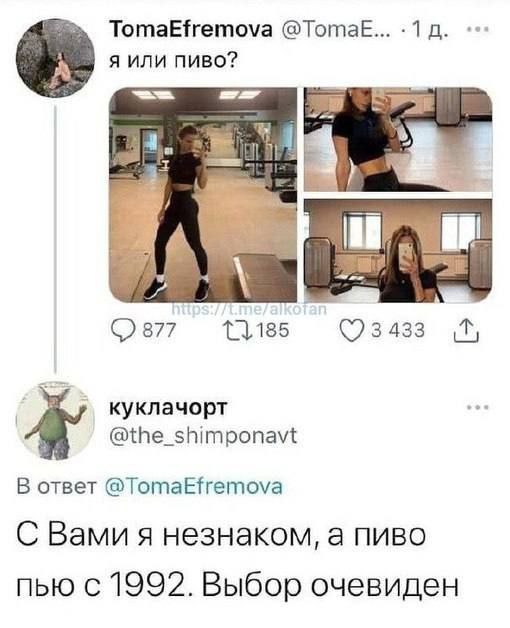
Task: Click the retweet arrows icon
Action: (x=238, y=331)
